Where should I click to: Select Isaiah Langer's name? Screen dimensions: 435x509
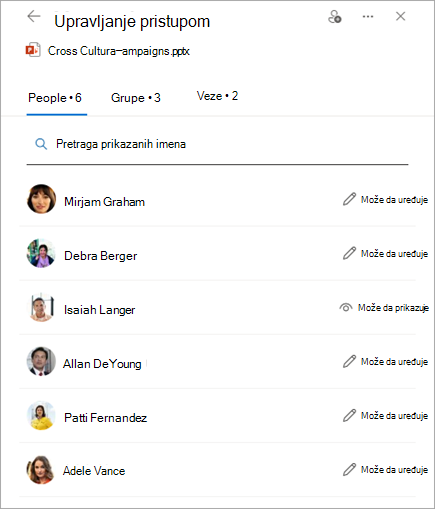[100, 310]
